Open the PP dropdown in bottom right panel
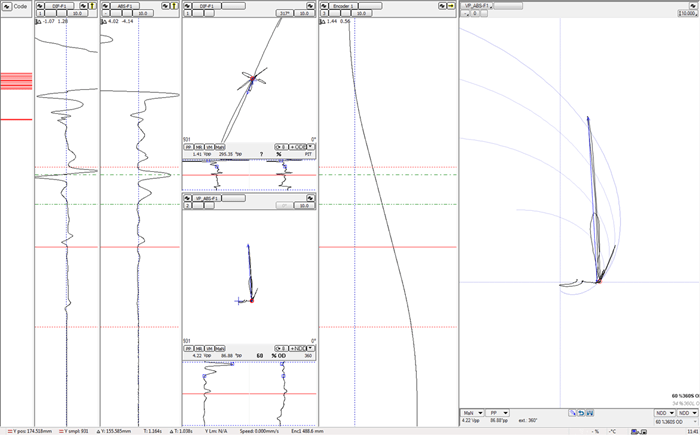The height and width of the screenshot is (435, 700). [499, 412]
